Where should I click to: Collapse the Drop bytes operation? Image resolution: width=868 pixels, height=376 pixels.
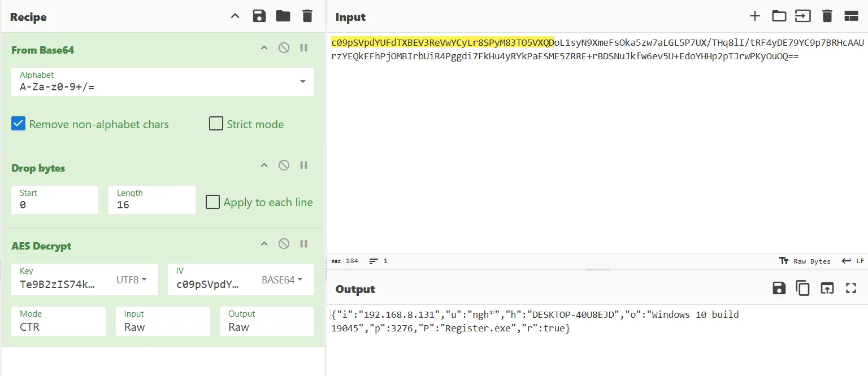coord(263,165)
